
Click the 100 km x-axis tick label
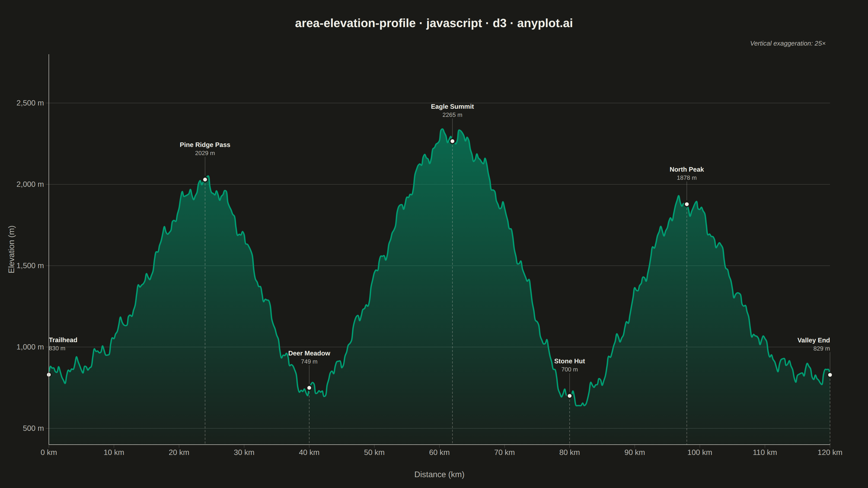pyautogui.click(x=700, y=452)
